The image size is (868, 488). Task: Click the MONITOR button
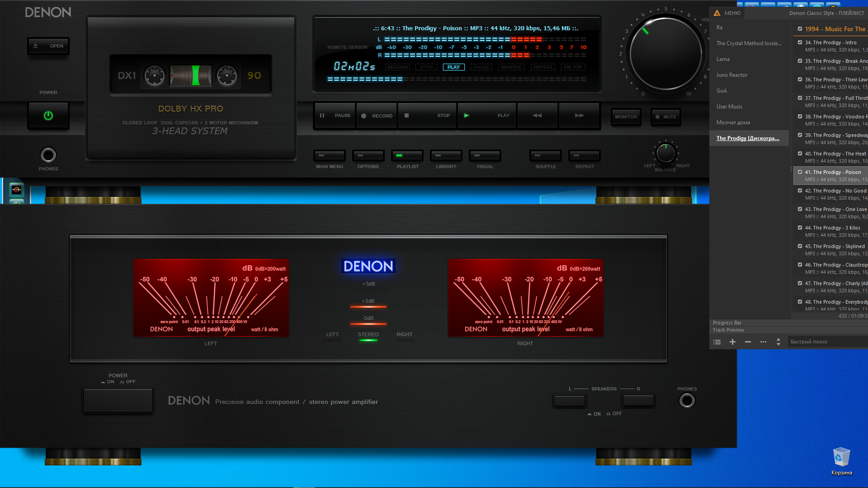coord(626,117)
